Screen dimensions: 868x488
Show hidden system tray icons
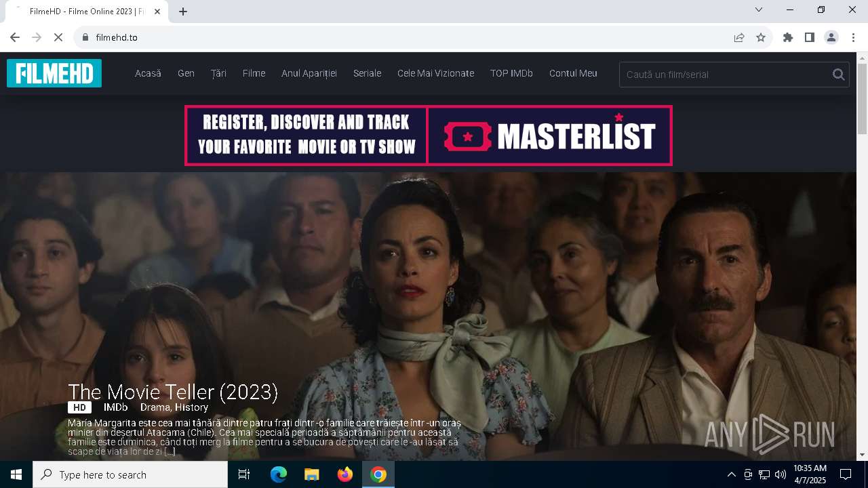coord(731,474)
